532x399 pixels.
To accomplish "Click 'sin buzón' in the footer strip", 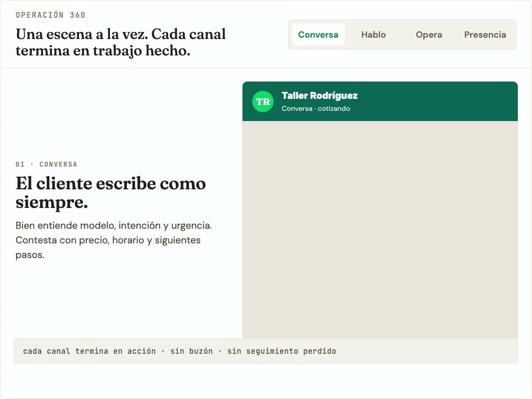I will 191,351.
